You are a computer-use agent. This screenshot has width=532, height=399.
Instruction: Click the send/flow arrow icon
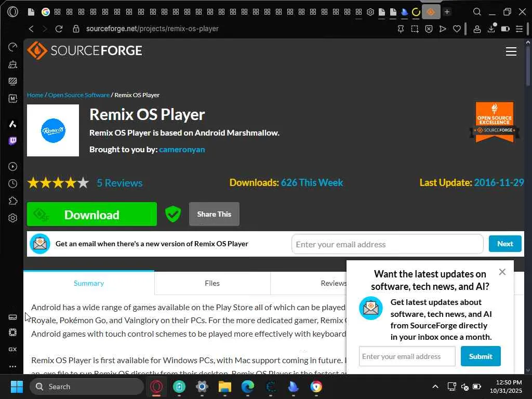[x=443, y=29]
